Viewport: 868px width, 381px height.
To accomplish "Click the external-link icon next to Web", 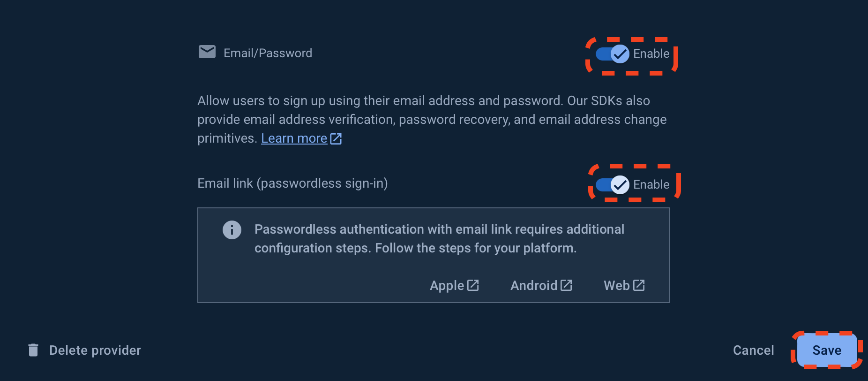I will click(639, 285).
